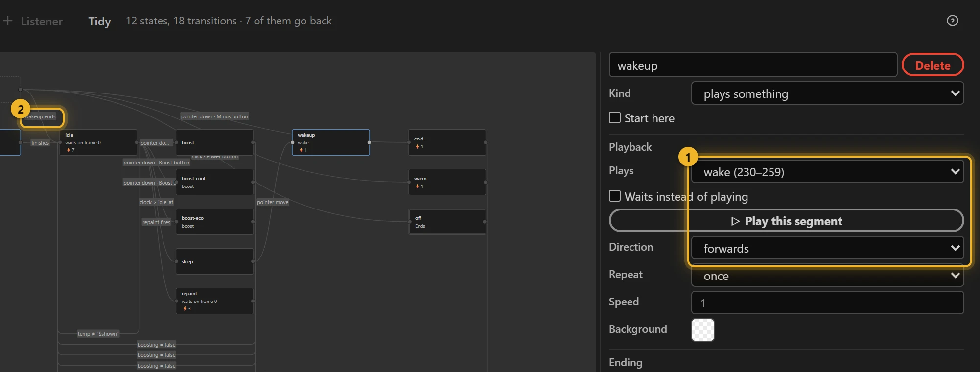The height and width of the screenshot is (372, 980).
Task: Enable the Start here checkbox
Action: pyautogui.click(x=615, y=117)
